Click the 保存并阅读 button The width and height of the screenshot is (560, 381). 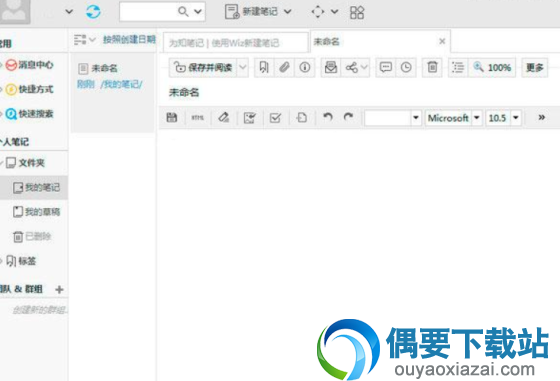(203, 67)
